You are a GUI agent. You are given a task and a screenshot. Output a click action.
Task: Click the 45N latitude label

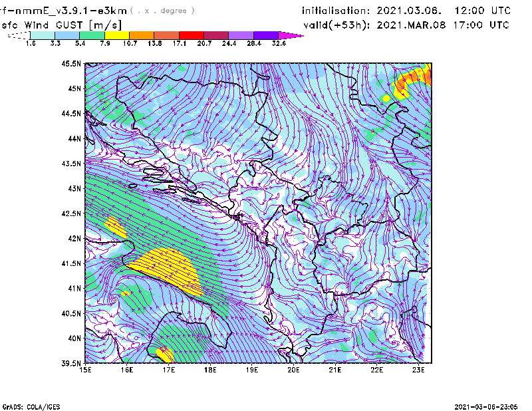click(74, 88)
